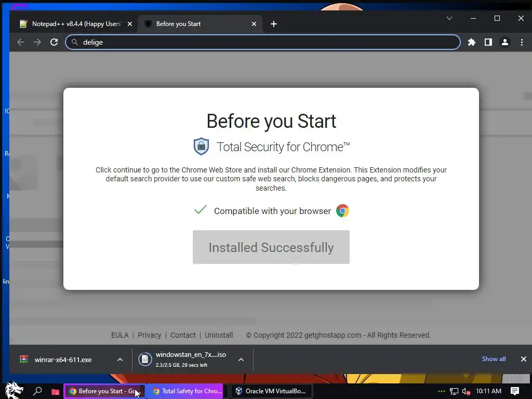Minimize the Chrome window
The height and width of the screenshot is (399, 532).
[x=473, y=18]
